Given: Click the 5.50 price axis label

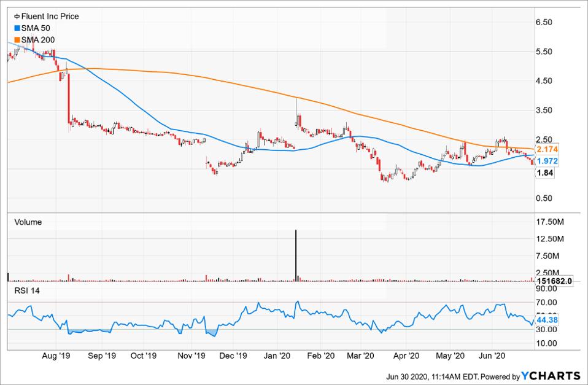Looking at the screenshot, I should tap(544, 52).
